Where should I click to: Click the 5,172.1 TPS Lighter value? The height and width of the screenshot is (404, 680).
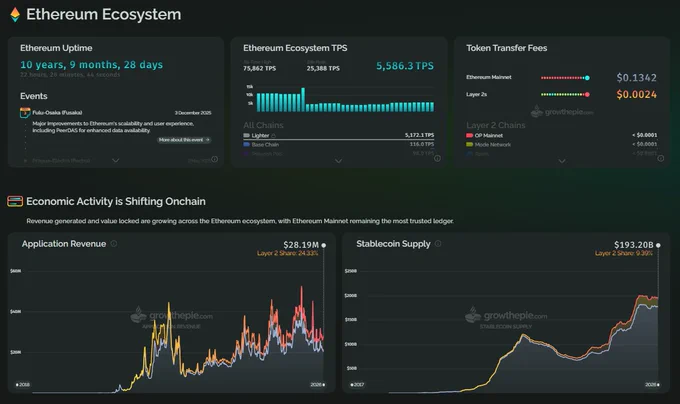[x=419, y=135]
